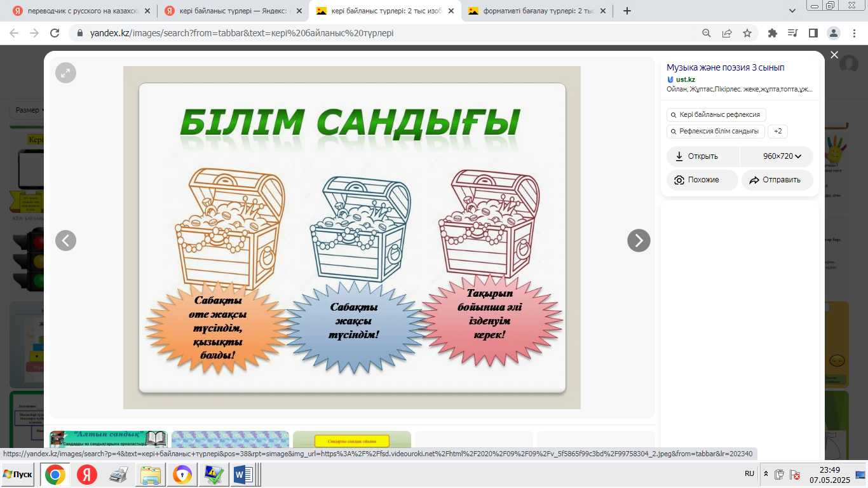Expand the tab search chevron
The width and height of the screenshot is (868, 488).
(x=792, y=11)
